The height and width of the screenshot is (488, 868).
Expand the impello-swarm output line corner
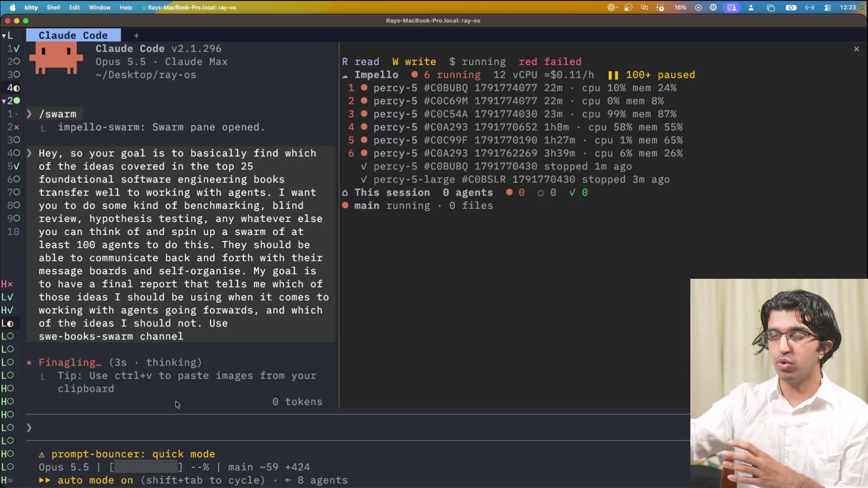click(x=43, y=128)
